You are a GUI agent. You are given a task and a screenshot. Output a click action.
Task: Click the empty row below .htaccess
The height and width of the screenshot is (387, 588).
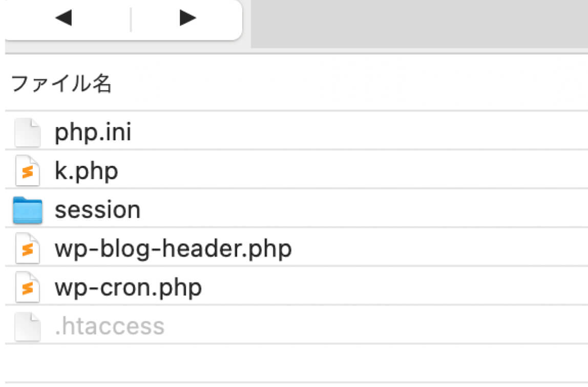pos(296,363)
